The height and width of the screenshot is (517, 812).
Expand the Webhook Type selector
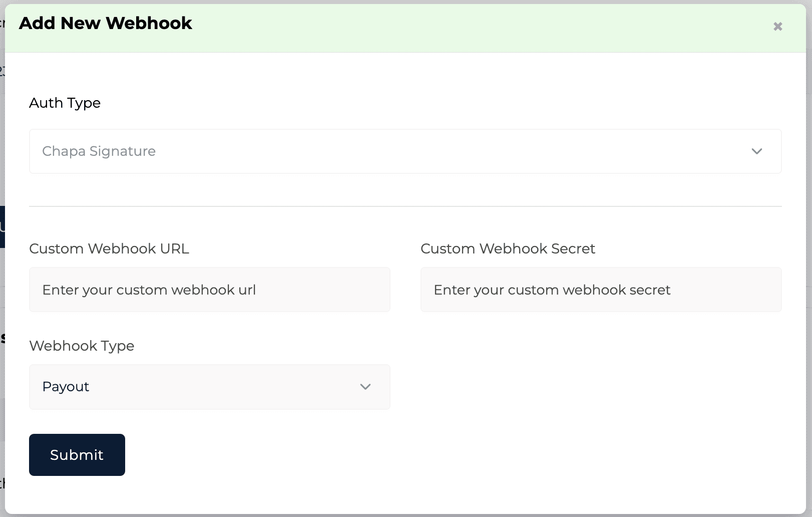click(209, 387)
